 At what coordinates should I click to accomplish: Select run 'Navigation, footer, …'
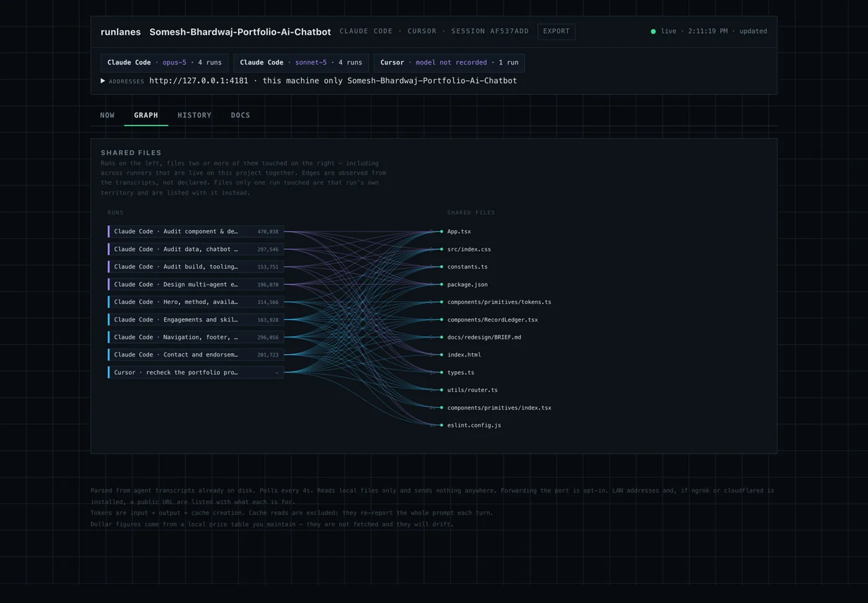tap(196, 337)
